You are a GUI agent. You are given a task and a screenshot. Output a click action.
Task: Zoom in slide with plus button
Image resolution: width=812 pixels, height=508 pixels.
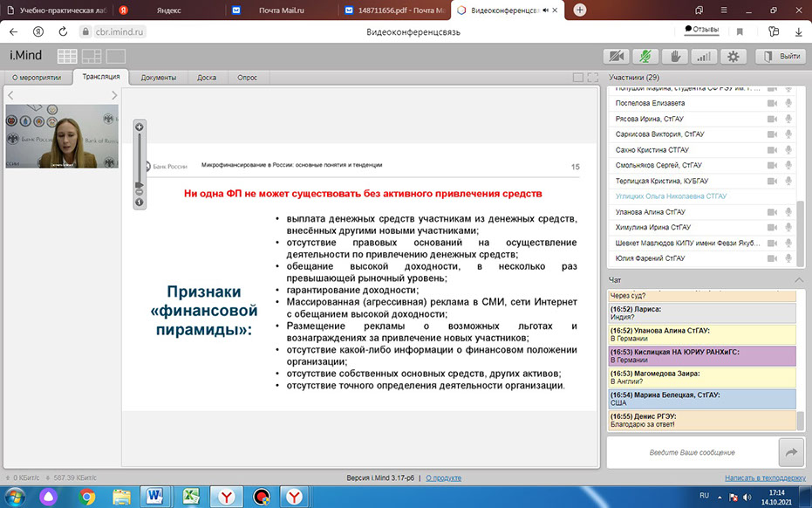[x=139, y=127]
